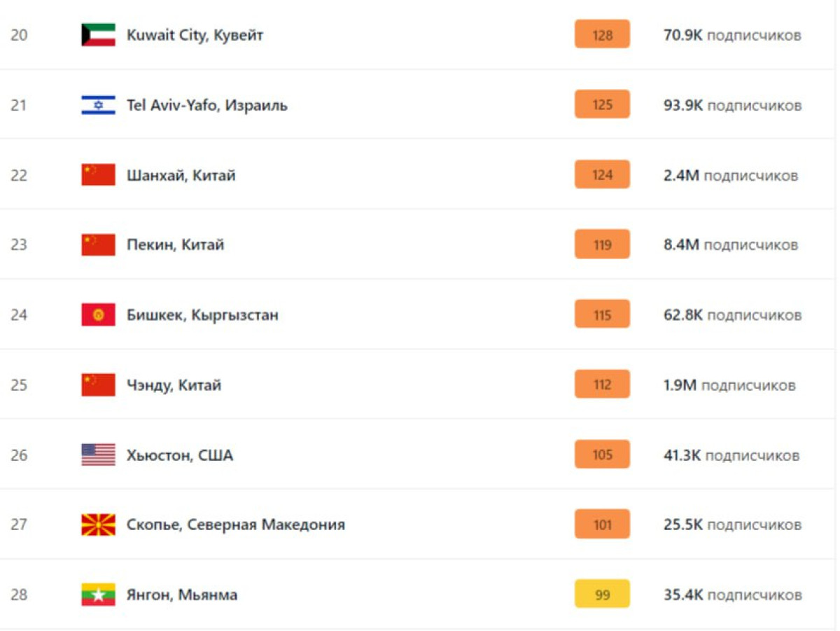Click the North Macedonia flag icon
Viewport: 840px width, 631px height.
tap(98, 525)
